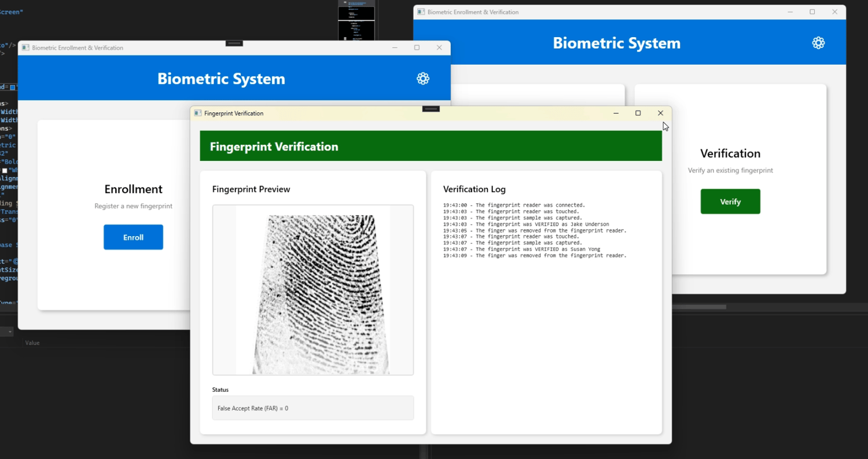Click the Verification Log heading
The image size is (868, 459).
475,189
